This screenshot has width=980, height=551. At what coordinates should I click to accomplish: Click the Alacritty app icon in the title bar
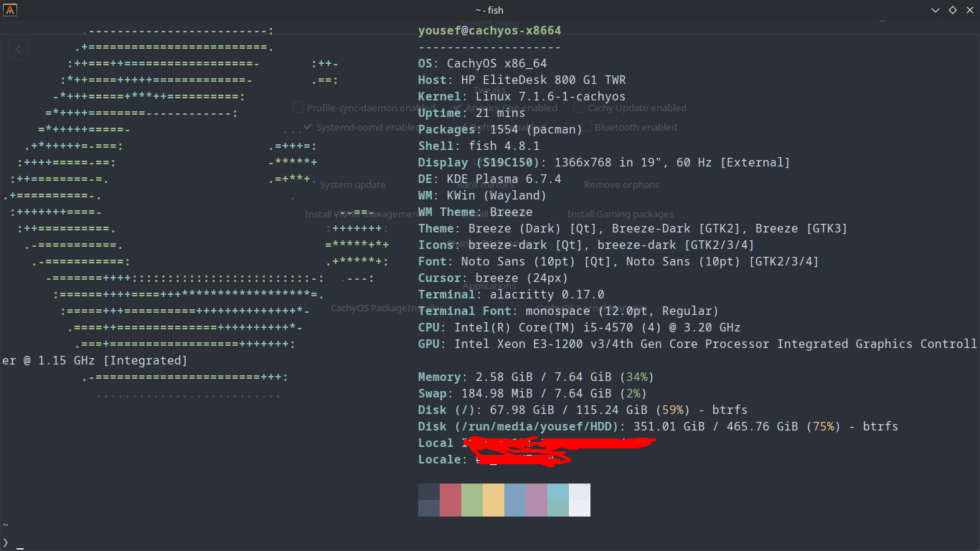coord(10,10)
